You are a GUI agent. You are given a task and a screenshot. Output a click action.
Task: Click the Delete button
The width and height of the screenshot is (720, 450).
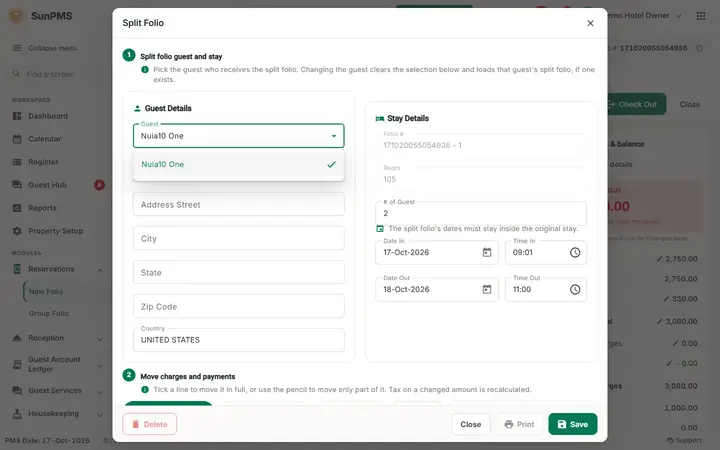150,424
